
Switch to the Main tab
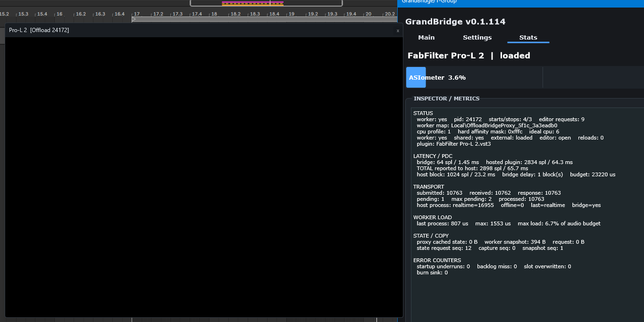pyautogui.click(x=426, y=37)
